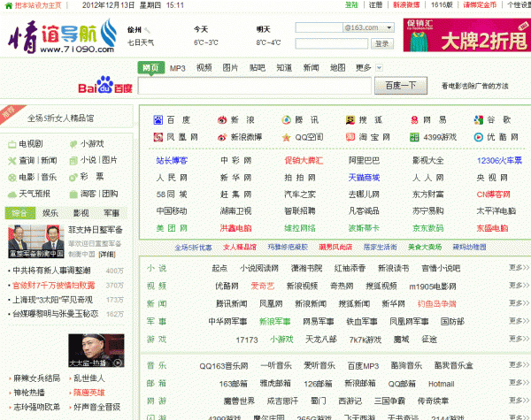This screenshot has height=420, width=531.
Task: Select the 网页 search tab
Action: click(150, 68)
